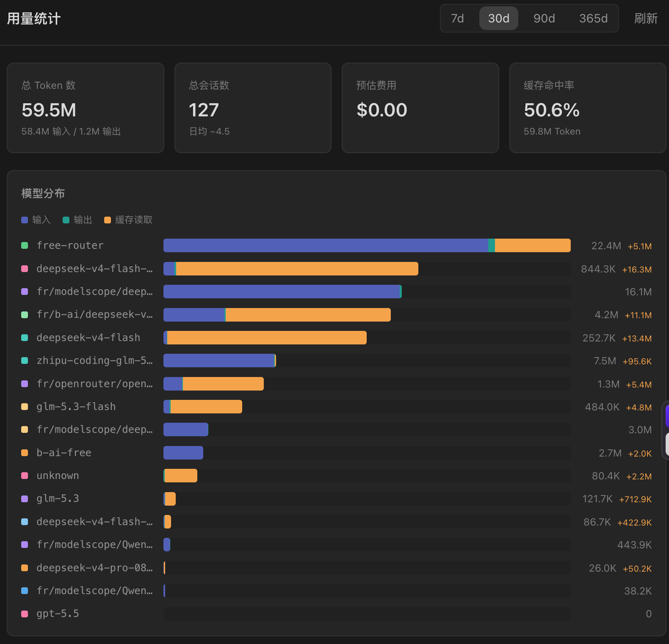This screenshot has height=644, width=669.
Task: Select the fr/b-ai/deepseek-v… model name
Action: point(95,314)
